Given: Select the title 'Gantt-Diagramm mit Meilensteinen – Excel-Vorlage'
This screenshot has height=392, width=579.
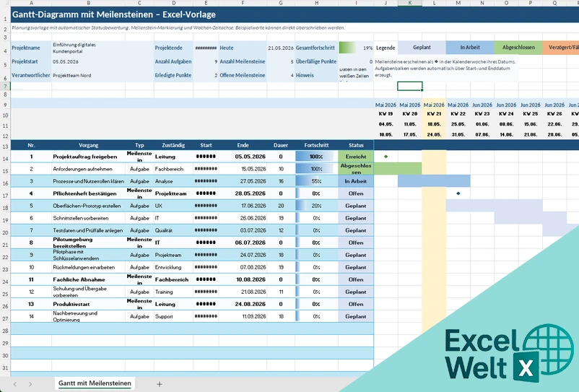Looking at the screenshot, I should (114, 14).
